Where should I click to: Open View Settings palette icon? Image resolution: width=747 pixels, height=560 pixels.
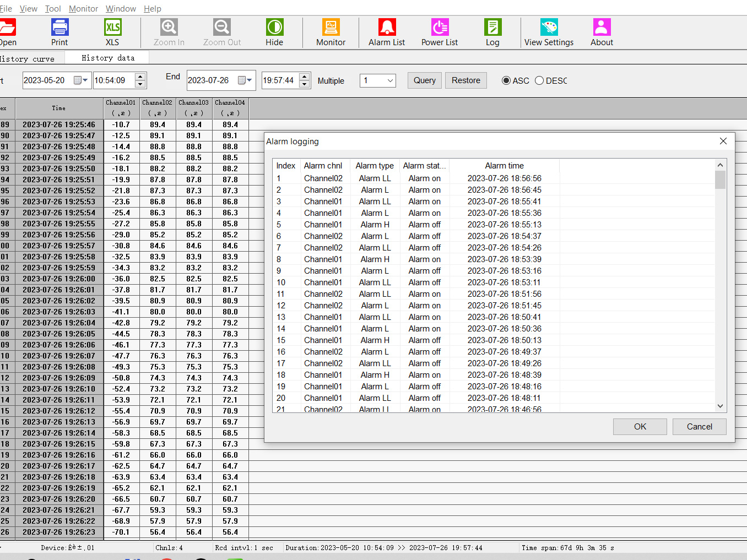click(x=549, y=28)
